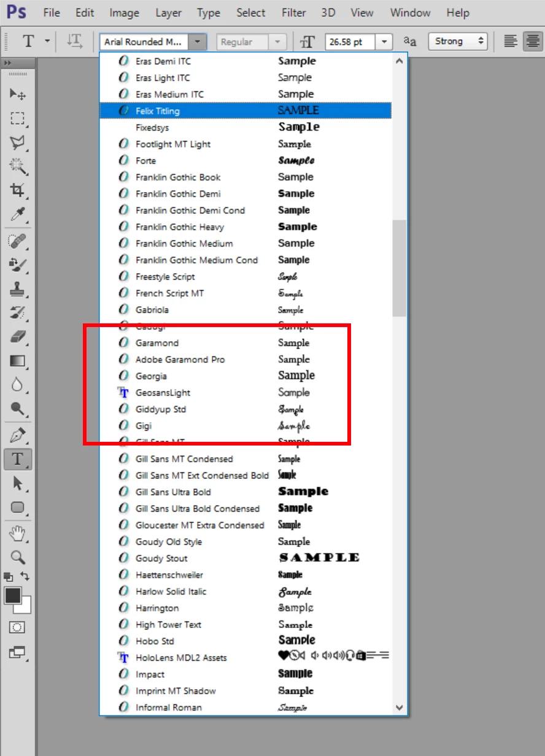Center text alignment
The width and height of the screenshot is (545, 756).
coord(533,41)
